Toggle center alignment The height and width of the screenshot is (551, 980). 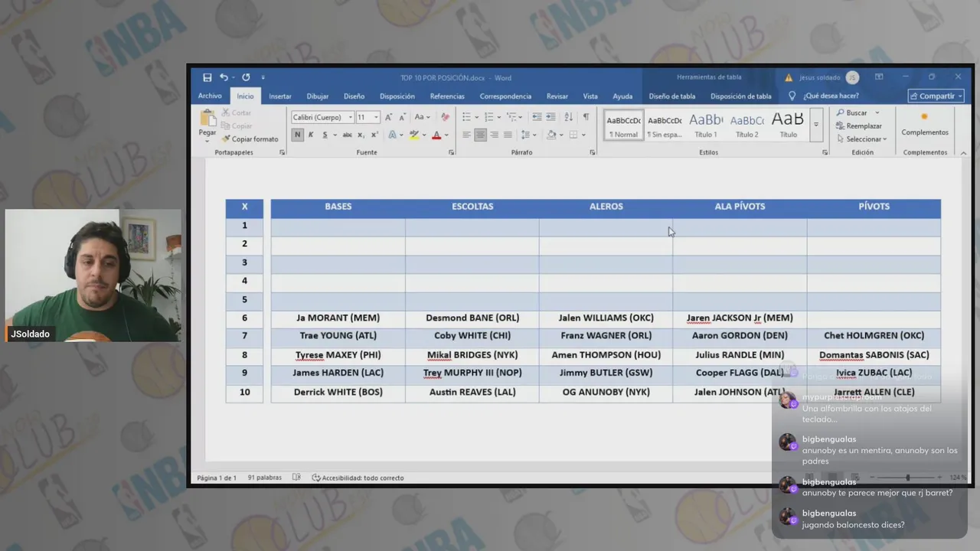coord(481,135)
